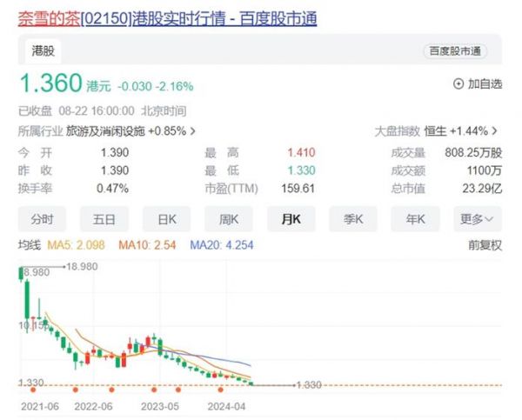Select the 年K yearly chart tab
The height and width of the screenshot is (420, 522).
415,218
